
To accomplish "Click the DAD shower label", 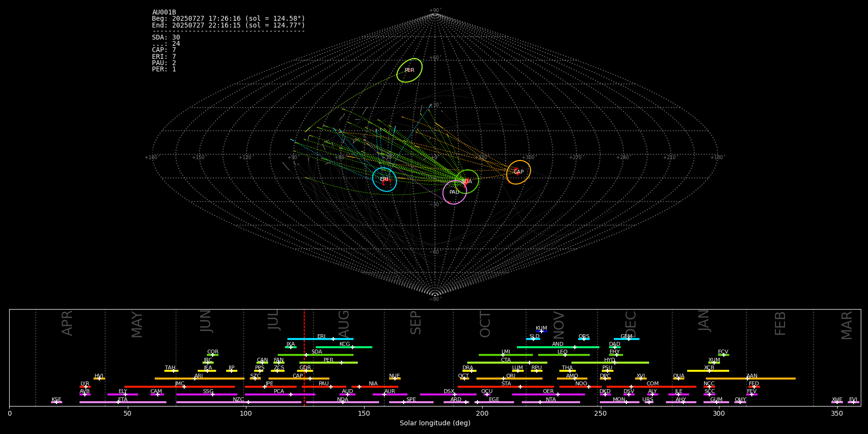I will [x=615, y=344].
